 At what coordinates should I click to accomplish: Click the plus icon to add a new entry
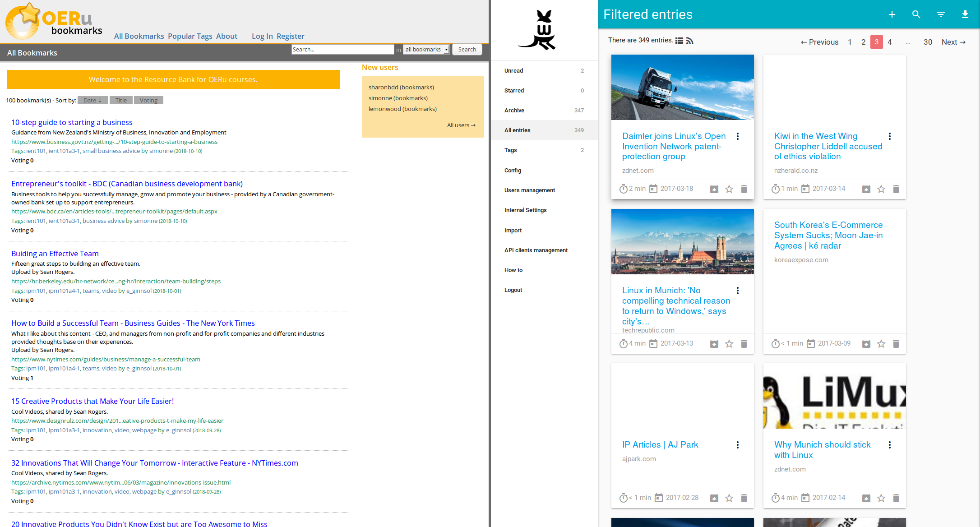tap(892, 14)
